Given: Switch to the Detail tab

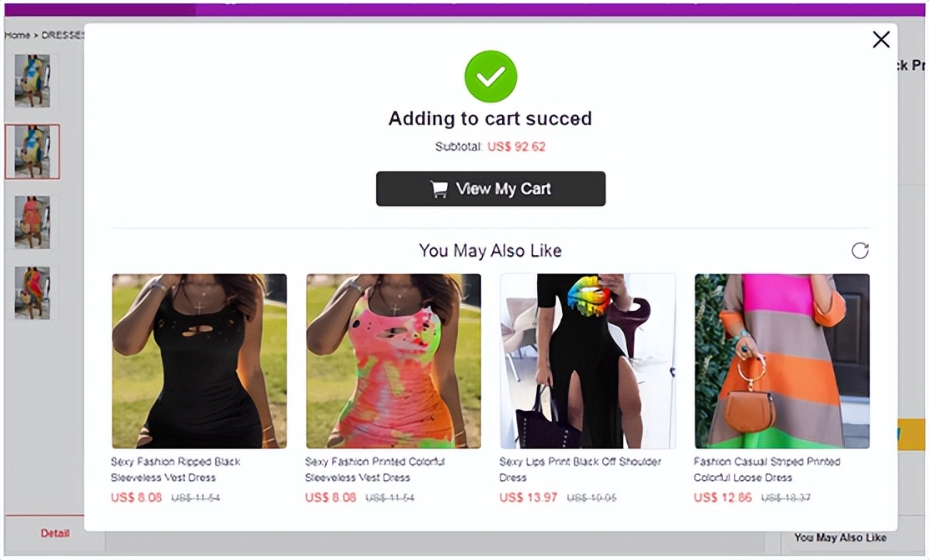Looking at the screenshot, I should tap(55, 533).
